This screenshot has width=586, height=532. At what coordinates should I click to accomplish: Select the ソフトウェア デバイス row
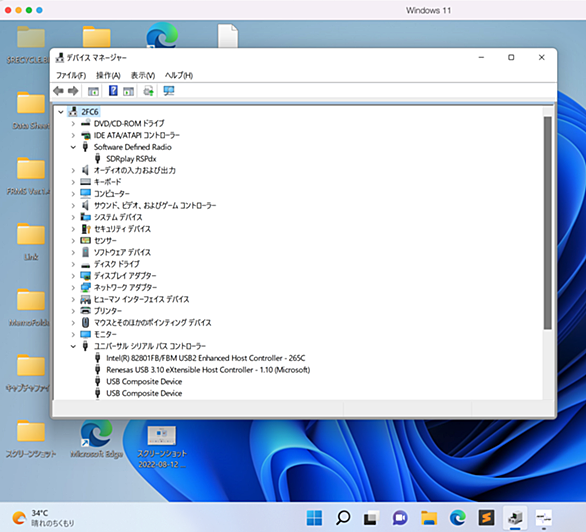pyautogui.click(x=122, y=252)
